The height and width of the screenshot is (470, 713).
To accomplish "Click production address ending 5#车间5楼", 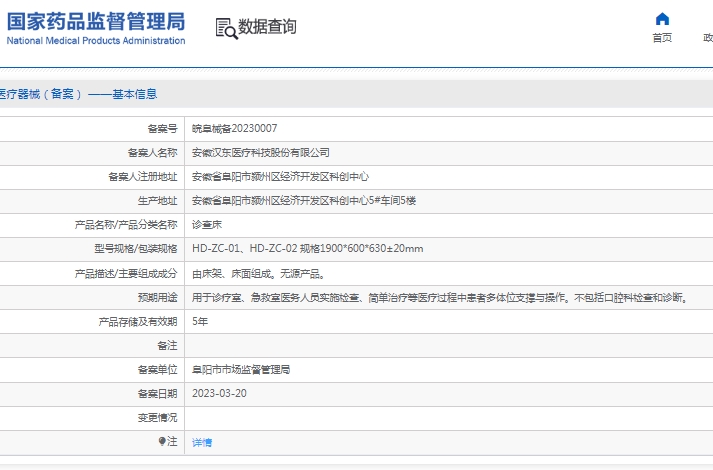I will click(x=304, y=200).
